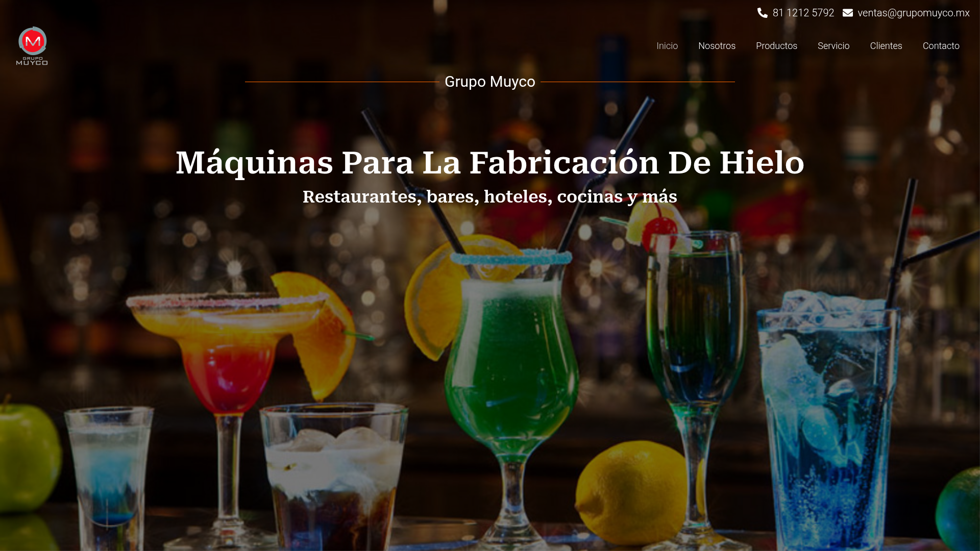Open the Productos menu
The image size is (980, 551).
pos(776,46)
